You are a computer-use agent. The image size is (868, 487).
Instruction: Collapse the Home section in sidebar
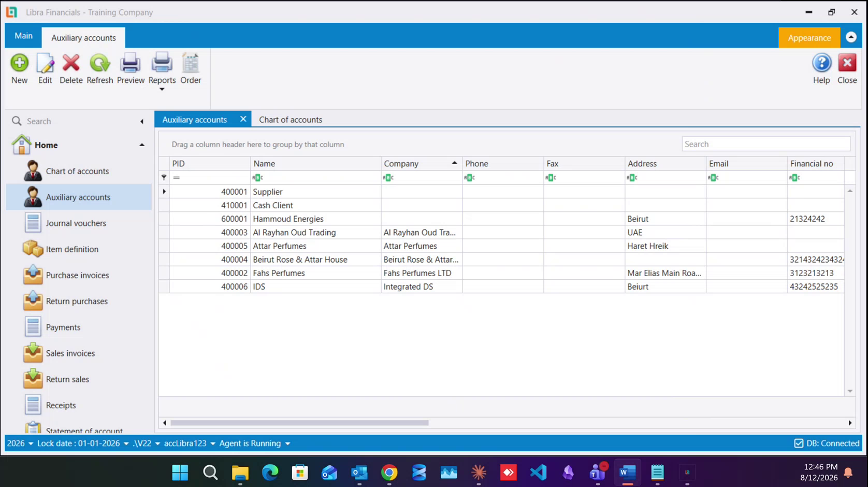tap(141, 145)
